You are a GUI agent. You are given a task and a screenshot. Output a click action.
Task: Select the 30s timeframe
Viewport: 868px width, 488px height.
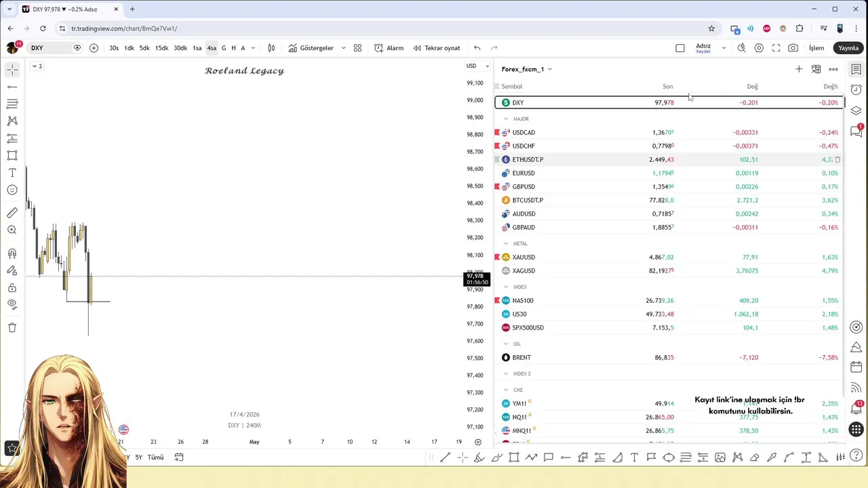tap(114, 48)
